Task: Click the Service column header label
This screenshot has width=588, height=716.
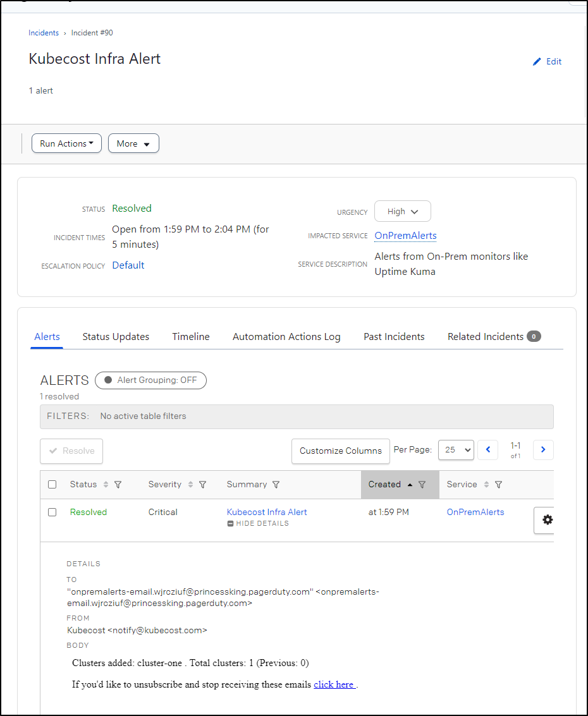Action: point(462,485)
